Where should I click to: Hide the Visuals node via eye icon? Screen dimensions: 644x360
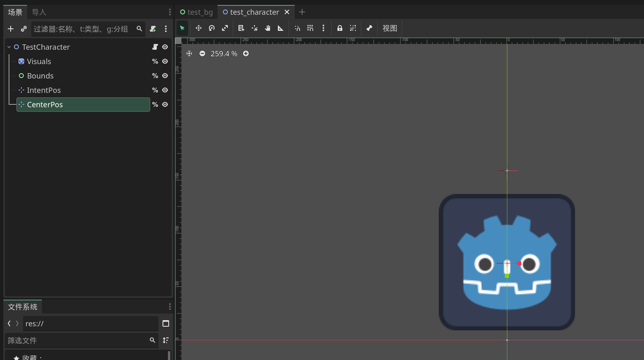point(165,61)
